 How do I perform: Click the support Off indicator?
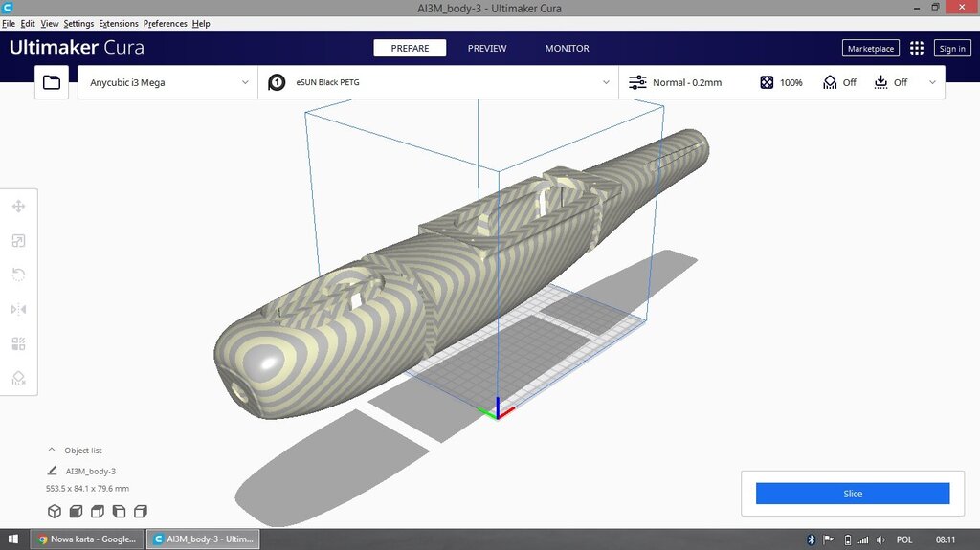pos(839,83)
